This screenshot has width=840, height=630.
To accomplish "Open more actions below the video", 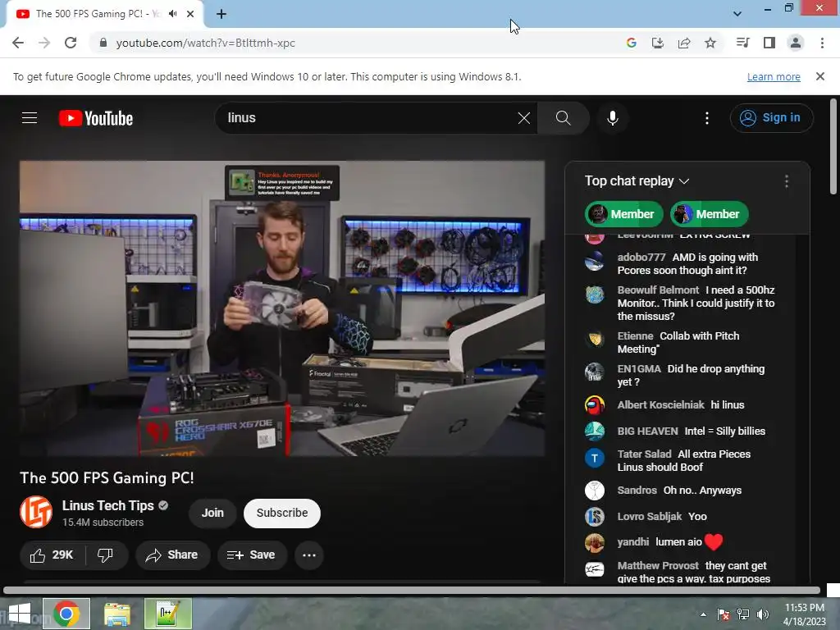I will click(309, 555).
